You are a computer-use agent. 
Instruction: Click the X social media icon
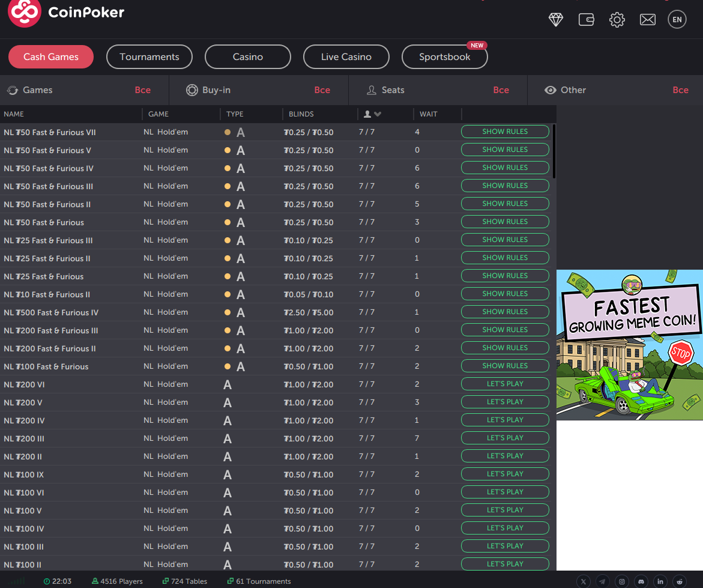583,581
